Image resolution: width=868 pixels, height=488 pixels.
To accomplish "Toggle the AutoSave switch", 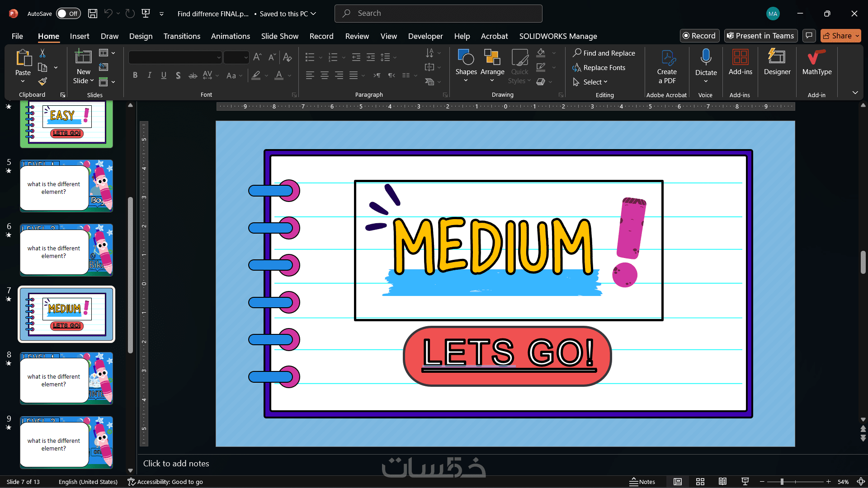I will pyautogui.click(x=68, y=14).
